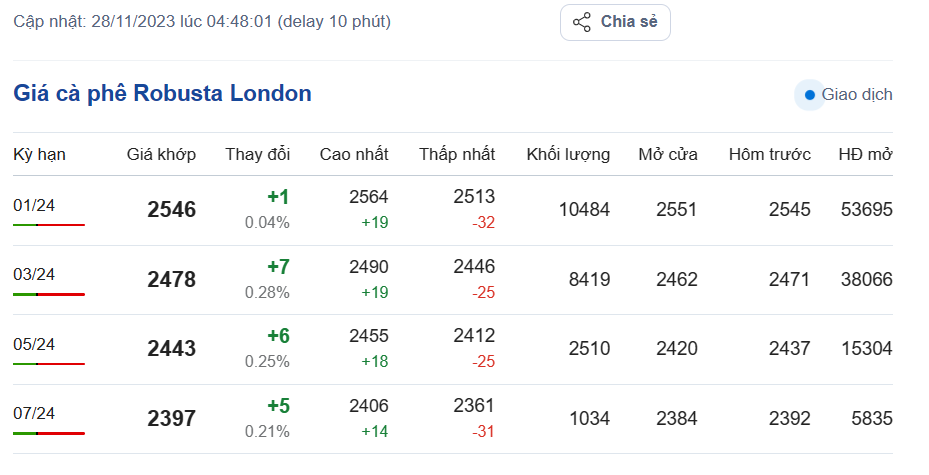
Task: Click the Cao nhất column header
Action: [x=354, y=154]
